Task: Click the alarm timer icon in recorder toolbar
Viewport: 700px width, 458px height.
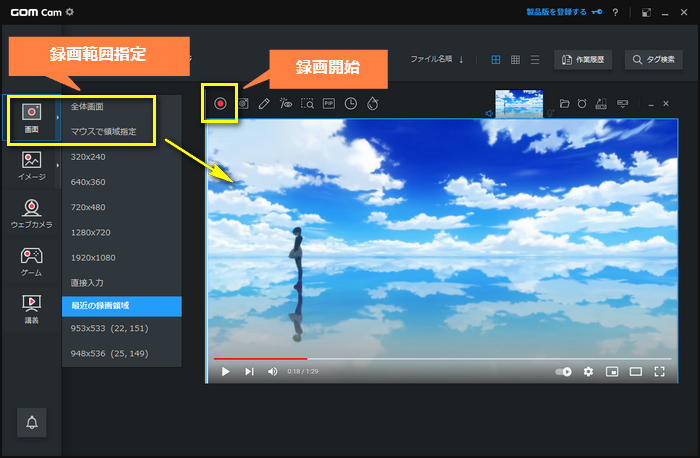Action: coord(582,104)
